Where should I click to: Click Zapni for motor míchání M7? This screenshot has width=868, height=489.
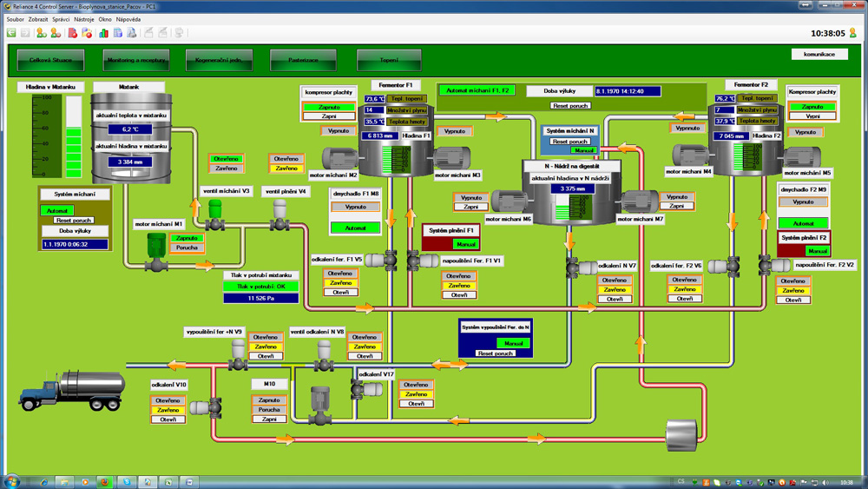tap(676, 206)
